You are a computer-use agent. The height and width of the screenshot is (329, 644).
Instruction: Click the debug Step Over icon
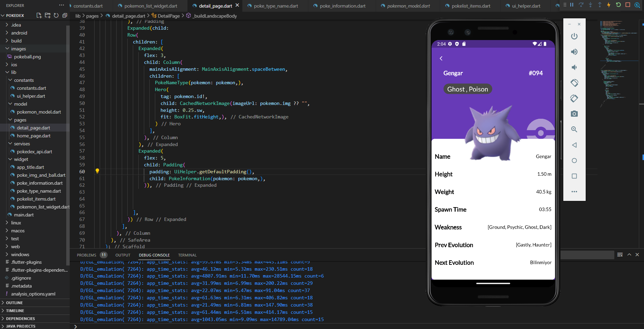tap(581, 5)
